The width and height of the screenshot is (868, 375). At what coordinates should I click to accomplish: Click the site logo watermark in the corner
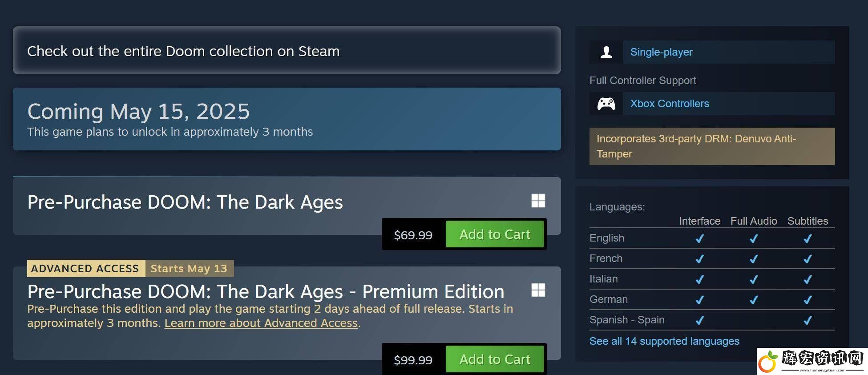pos(812,361)
